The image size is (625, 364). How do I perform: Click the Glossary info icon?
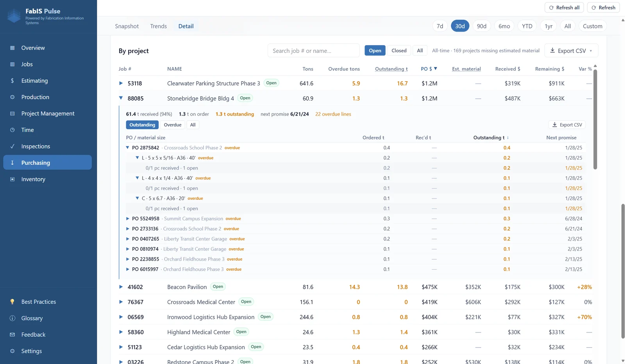click(x=12, y=318)
